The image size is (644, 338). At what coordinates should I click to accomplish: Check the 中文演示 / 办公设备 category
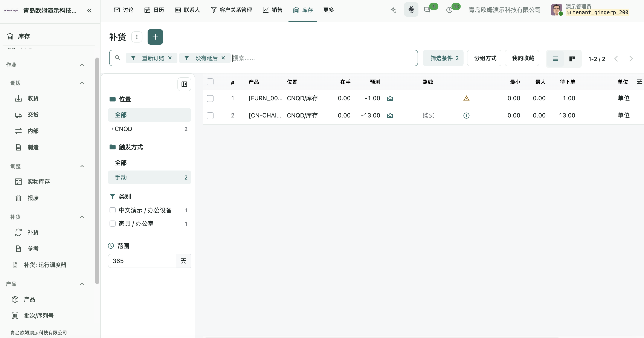pos(113,210)
